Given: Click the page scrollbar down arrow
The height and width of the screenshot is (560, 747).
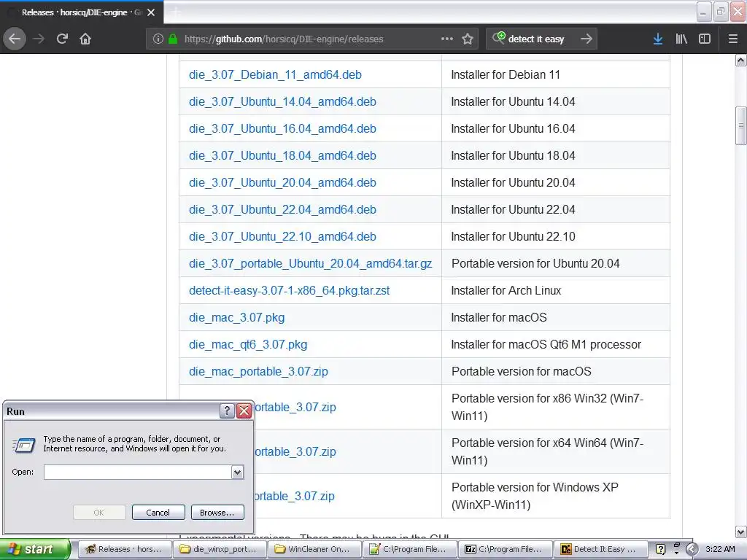Looking at the screenshot, I should (x=741, y=532).
